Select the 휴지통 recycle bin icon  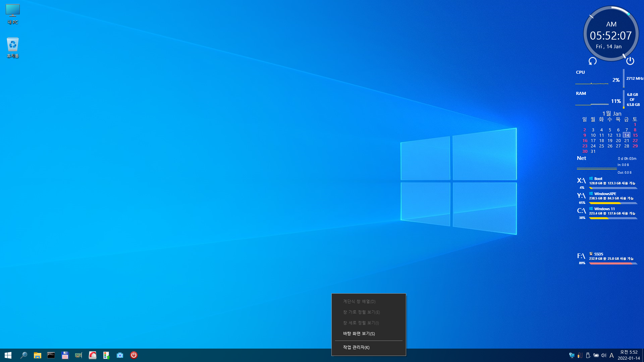coord(13,48)
